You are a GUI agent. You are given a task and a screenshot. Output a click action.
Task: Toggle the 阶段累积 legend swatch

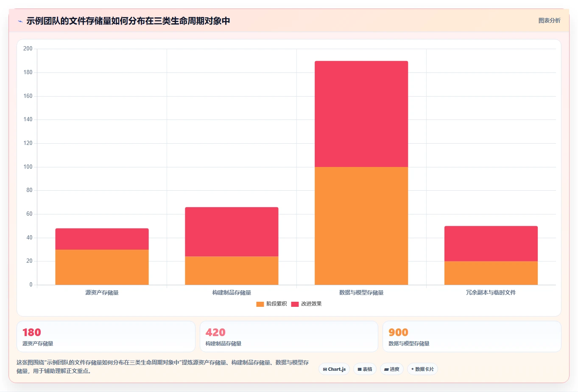260,304
